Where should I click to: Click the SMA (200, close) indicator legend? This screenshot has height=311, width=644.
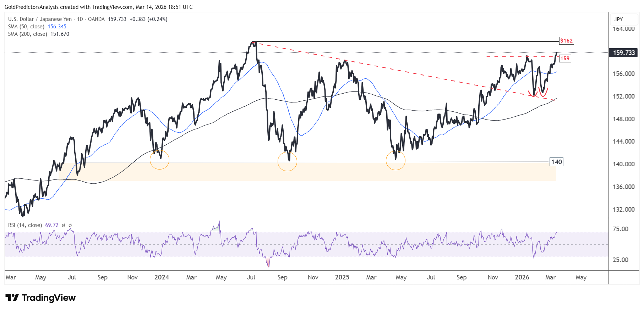(x=28, y=34)
